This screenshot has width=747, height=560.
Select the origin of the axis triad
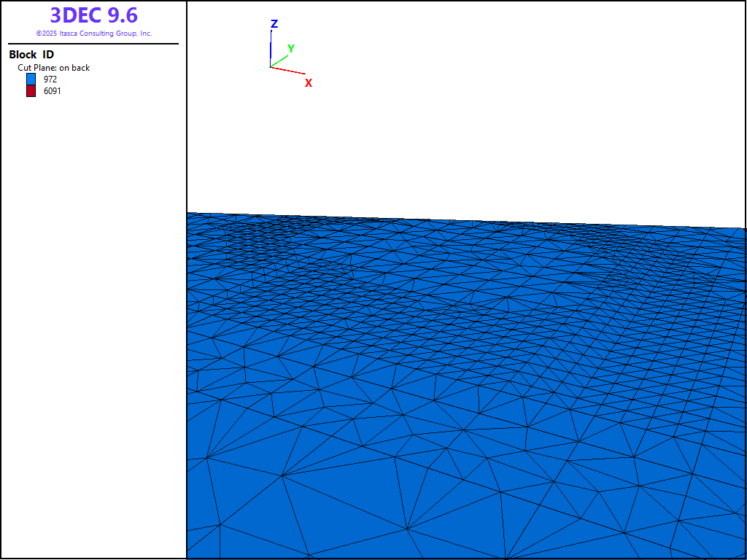(x=271, y=67)
